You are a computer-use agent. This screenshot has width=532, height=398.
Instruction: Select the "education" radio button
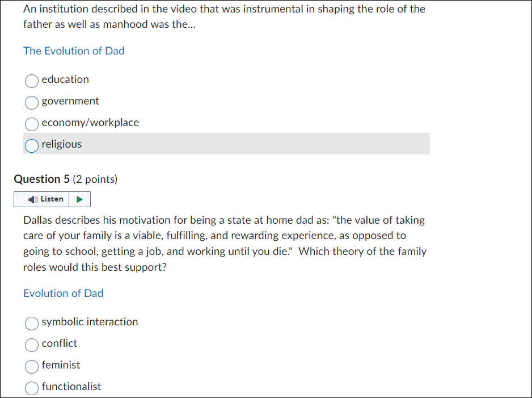[32, 81]
